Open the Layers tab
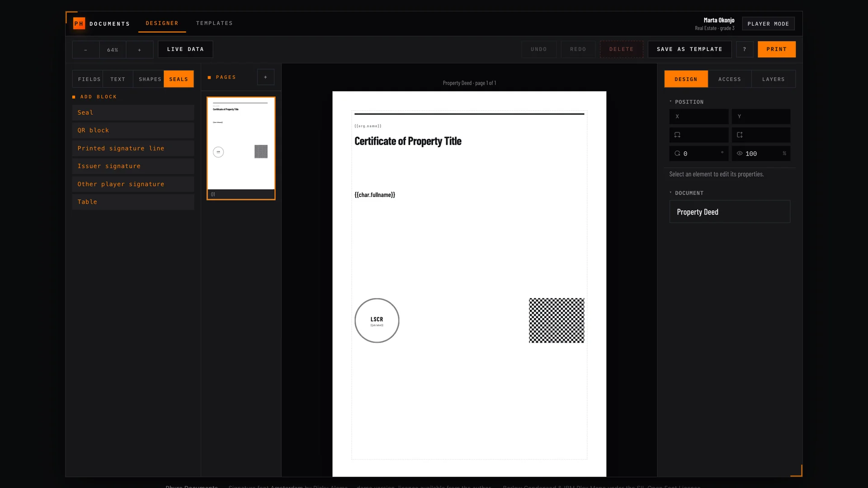Image resolution: width=868 pixels, height=488 pixels. click(774, 79)
